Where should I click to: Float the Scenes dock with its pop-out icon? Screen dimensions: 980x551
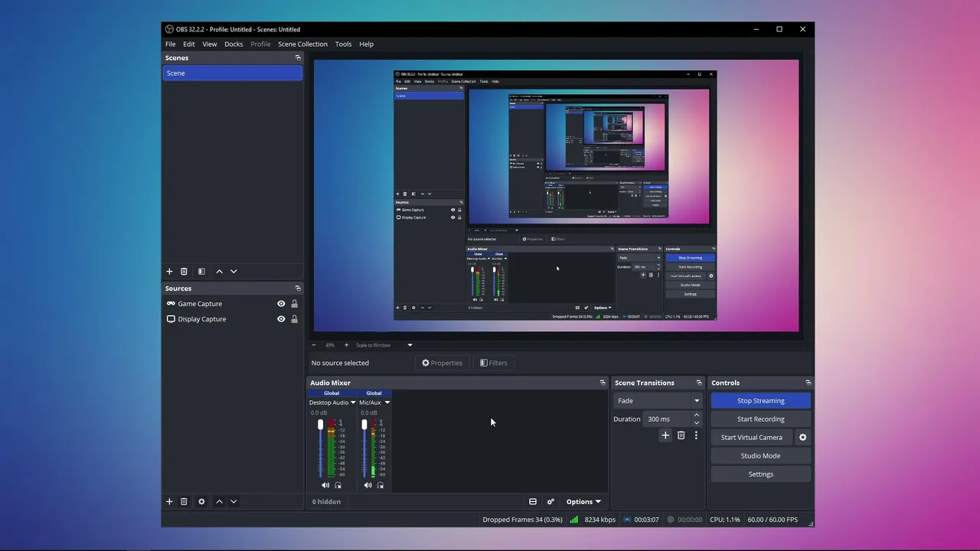coord(298,57)
